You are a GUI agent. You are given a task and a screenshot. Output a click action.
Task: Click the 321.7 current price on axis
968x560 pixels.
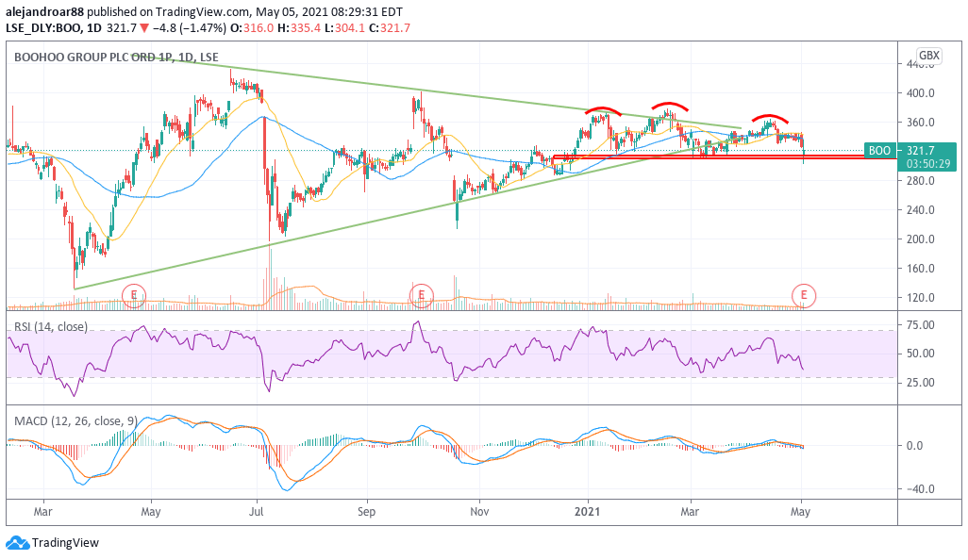pos(921,151)
